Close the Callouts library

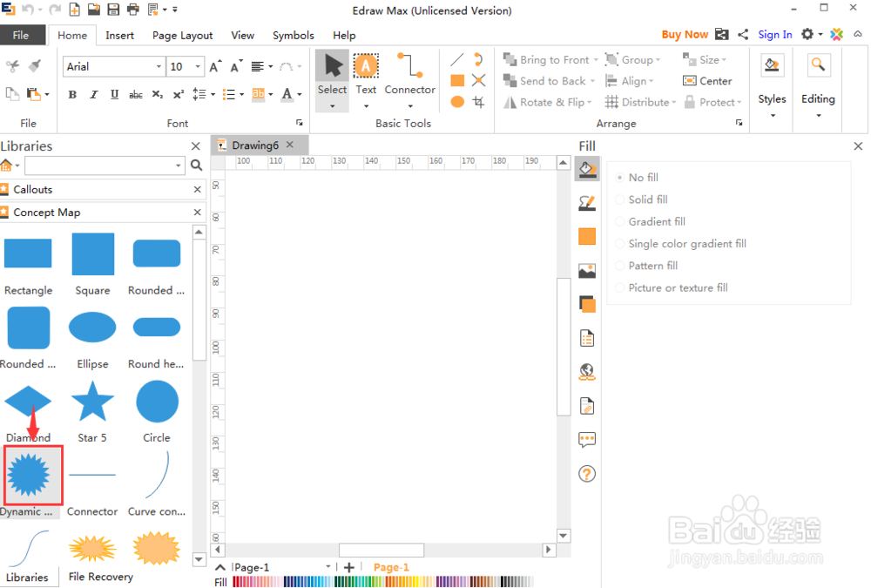tap(197, 190)
